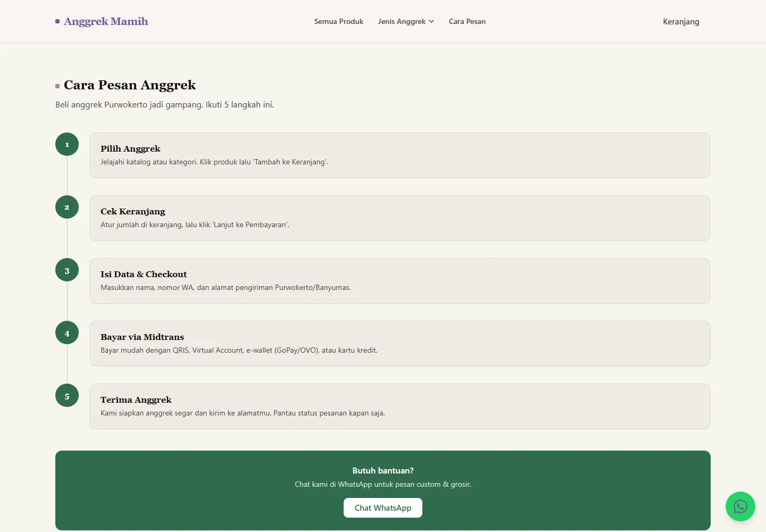Open the floating WhatsApp chat icon
Screen dimensions: 766x532
click(x=740, y=506)
